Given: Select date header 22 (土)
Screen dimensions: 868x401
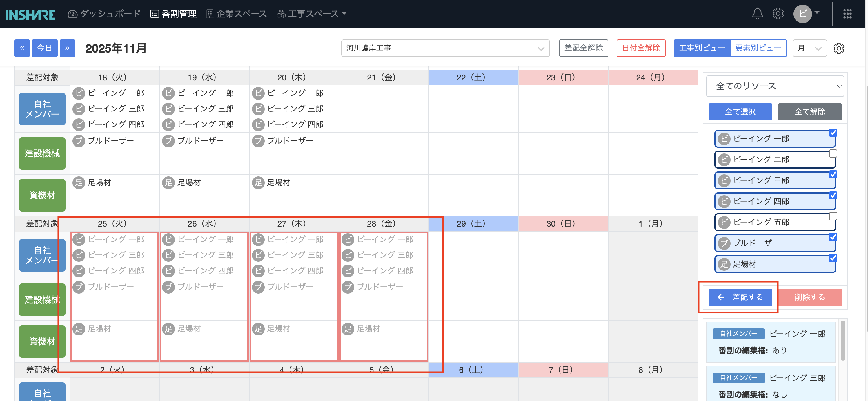Looking at the screenshot, I should pos(473,77).
